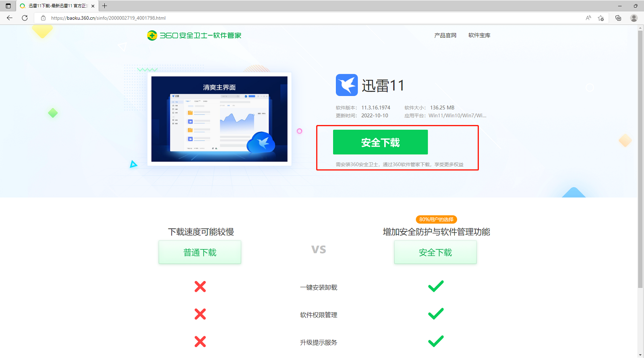Click the 迅雷11 app icon
The height and width of the screenshot is (358, 644).
coord(347,85)
